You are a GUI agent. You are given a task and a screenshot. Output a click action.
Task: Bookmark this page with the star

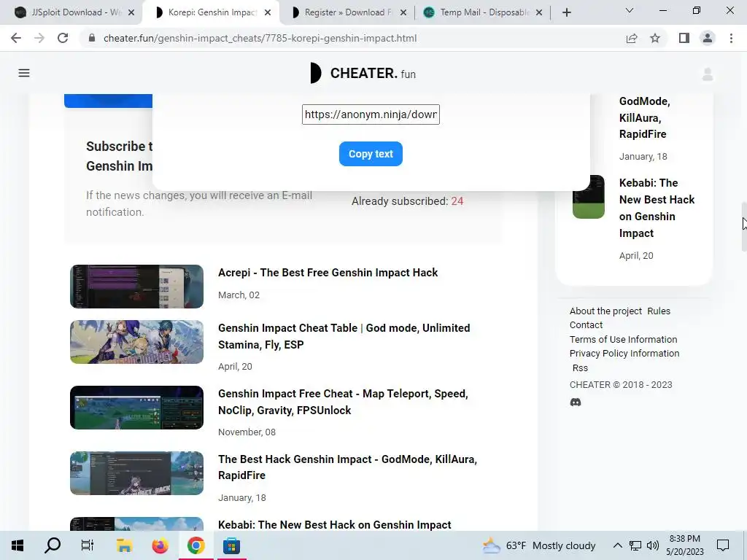point(655,38)
